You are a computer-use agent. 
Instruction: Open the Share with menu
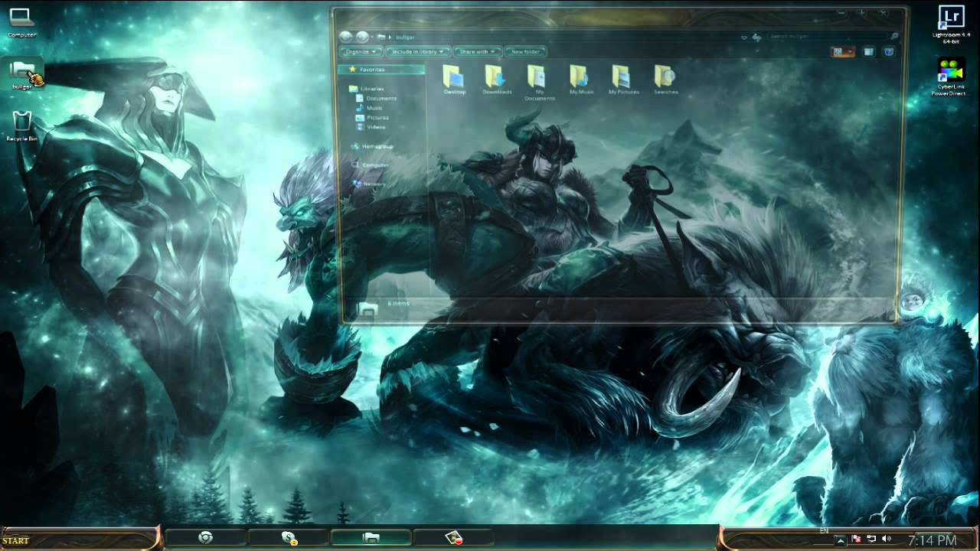tap(477, 51)
